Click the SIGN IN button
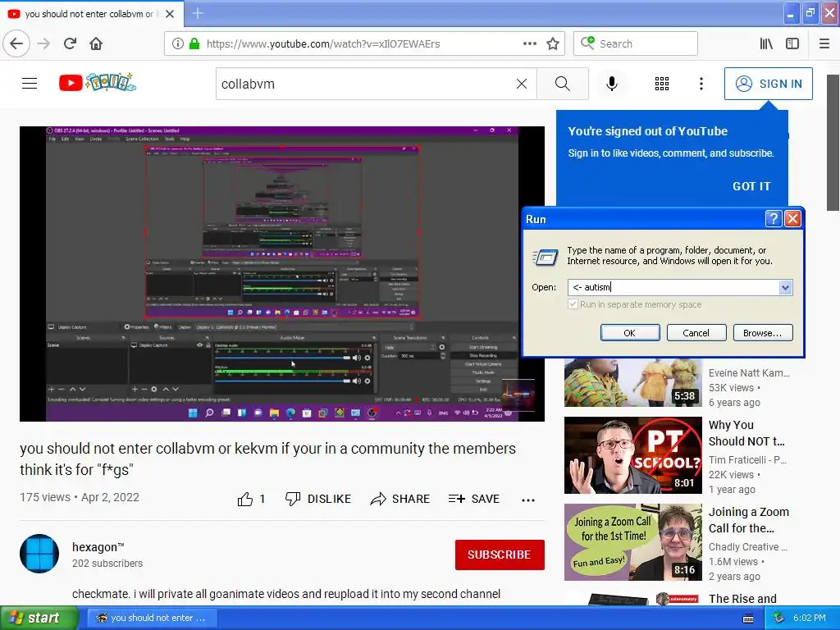Viewport: 840px width, 630px height. [x=768, y=84]
